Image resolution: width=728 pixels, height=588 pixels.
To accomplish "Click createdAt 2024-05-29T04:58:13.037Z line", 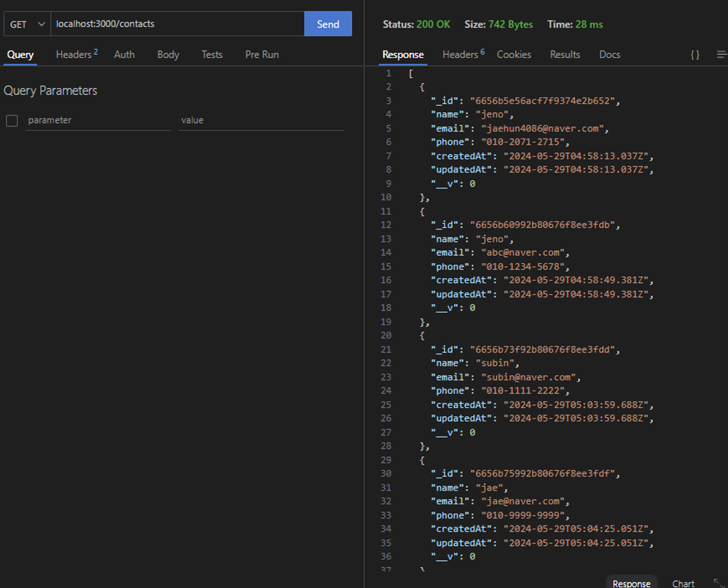I will pos(542,156).
